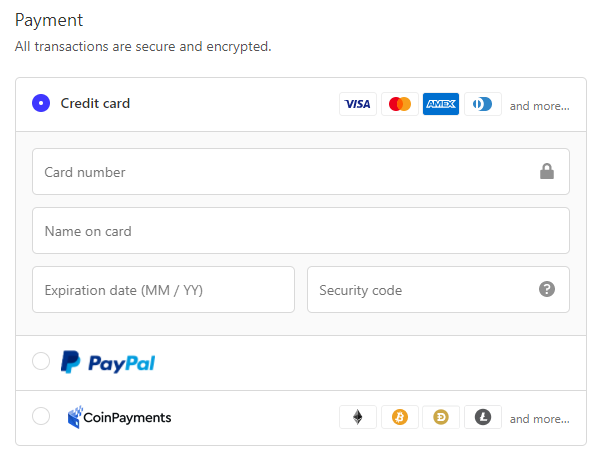Select the Credit card radio button

[x=41, y=103]
